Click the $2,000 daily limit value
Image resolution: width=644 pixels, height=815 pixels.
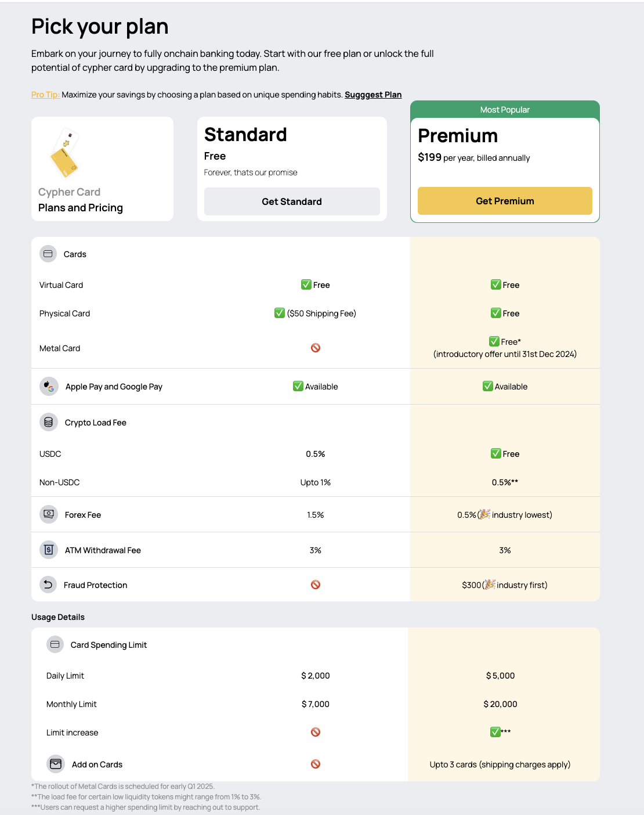316,676
